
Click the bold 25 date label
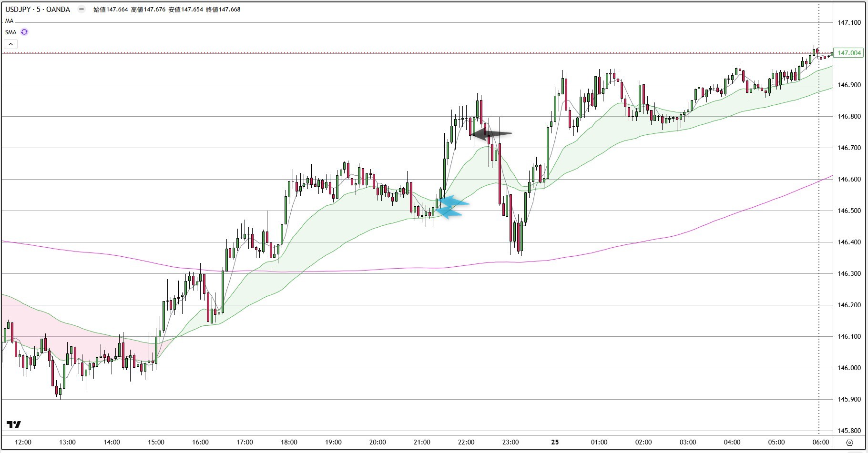(555, 442)
